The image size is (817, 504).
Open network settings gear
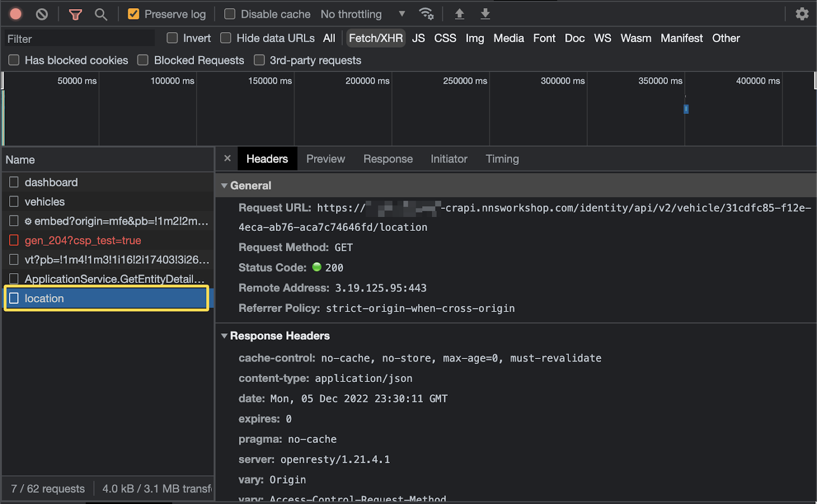[802, 14]
